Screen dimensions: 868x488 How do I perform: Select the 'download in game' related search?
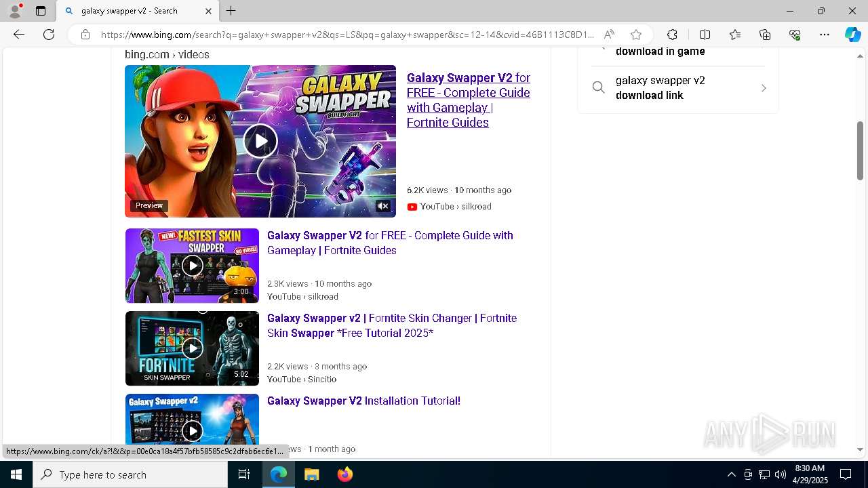(660, 52)
